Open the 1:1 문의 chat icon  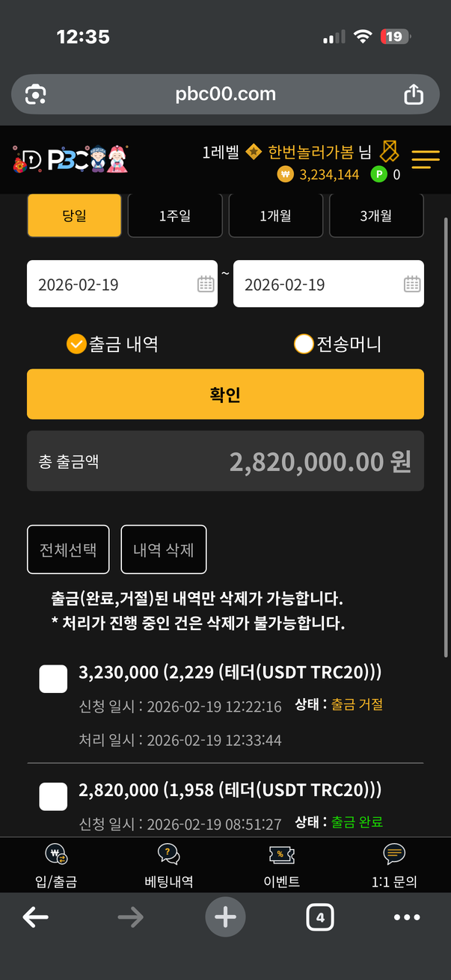394,855
